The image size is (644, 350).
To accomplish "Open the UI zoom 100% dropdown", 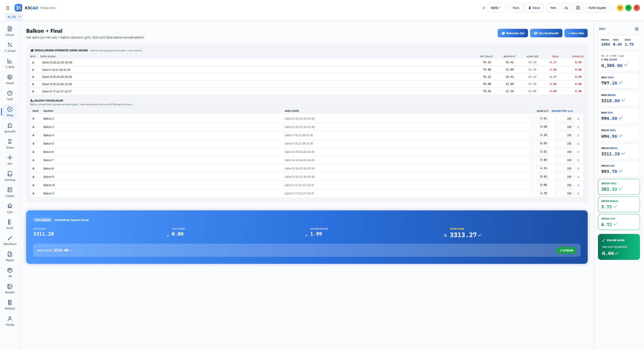I will [x=496, y=8].
